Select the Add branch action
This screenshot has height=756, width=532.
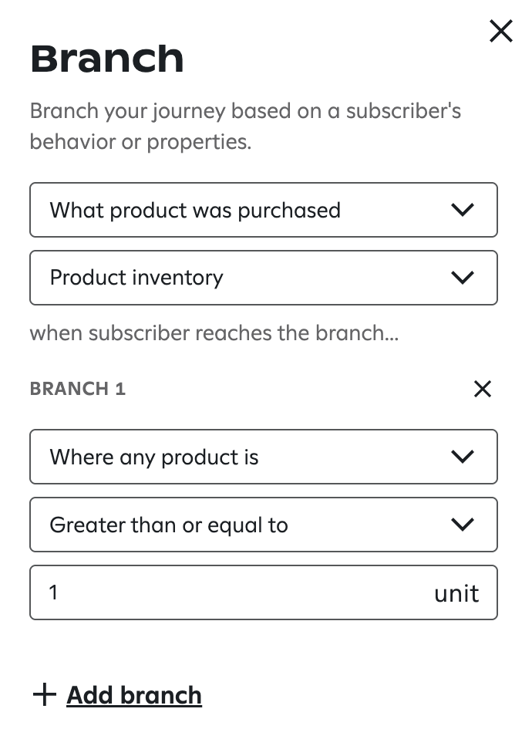[134, 694]
